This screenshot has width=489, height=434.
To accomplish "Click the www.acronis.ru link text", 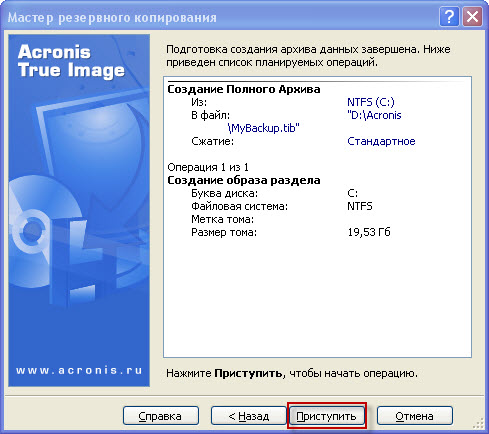I will pyautogui.click(x=79, y=370).
